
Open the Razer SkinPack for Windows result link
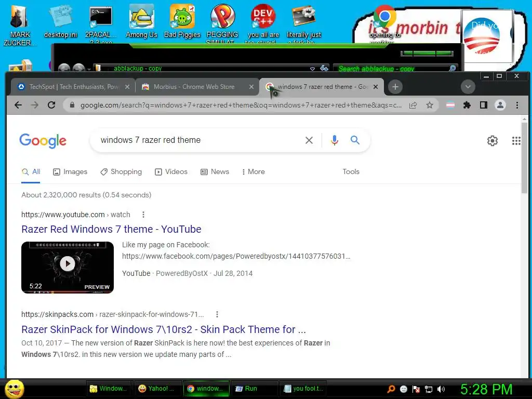[164, 329]
